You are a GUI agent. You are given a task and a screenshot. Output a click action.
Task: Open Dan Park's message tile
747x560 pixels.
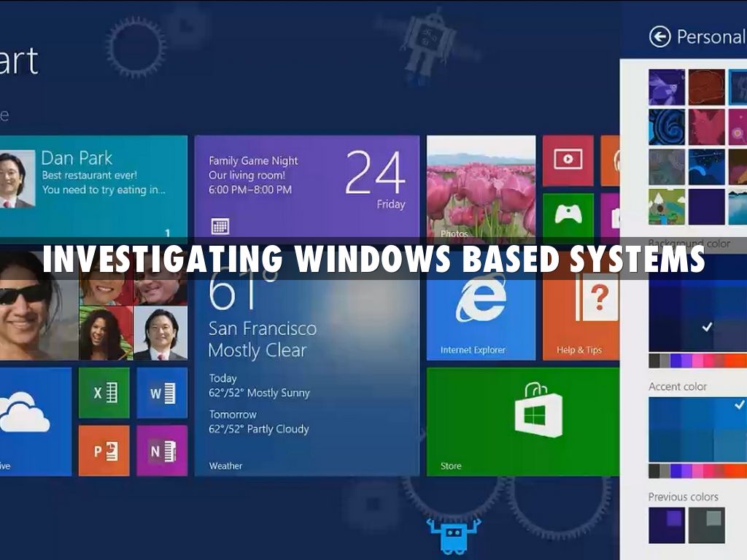93,187
